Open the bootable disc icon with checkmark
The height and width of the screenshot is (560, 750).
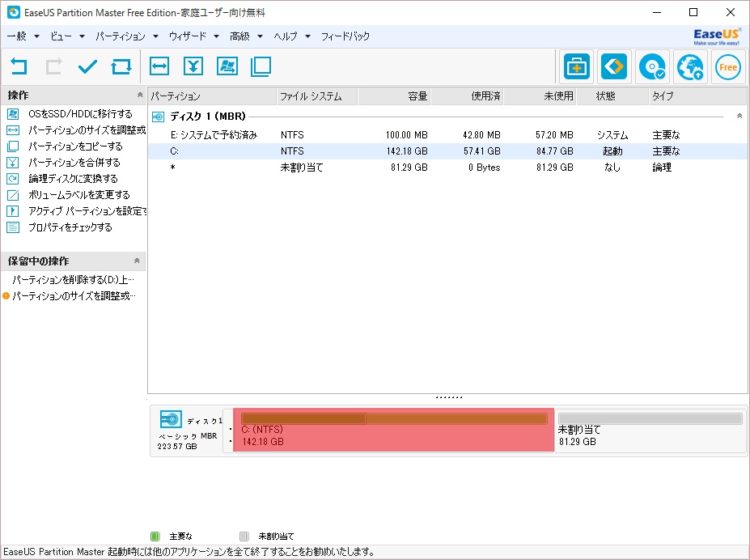[x=652, y=66]
